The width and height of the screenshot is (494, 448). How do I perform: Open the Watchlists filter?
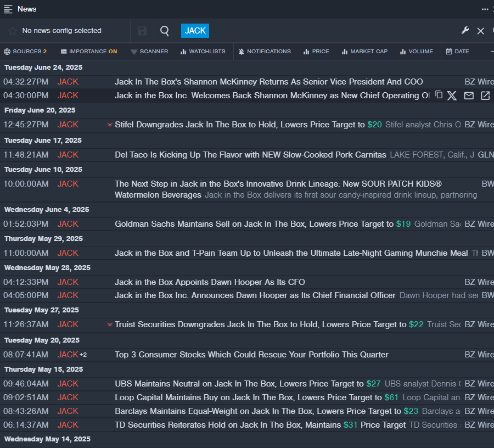point(203,52)
